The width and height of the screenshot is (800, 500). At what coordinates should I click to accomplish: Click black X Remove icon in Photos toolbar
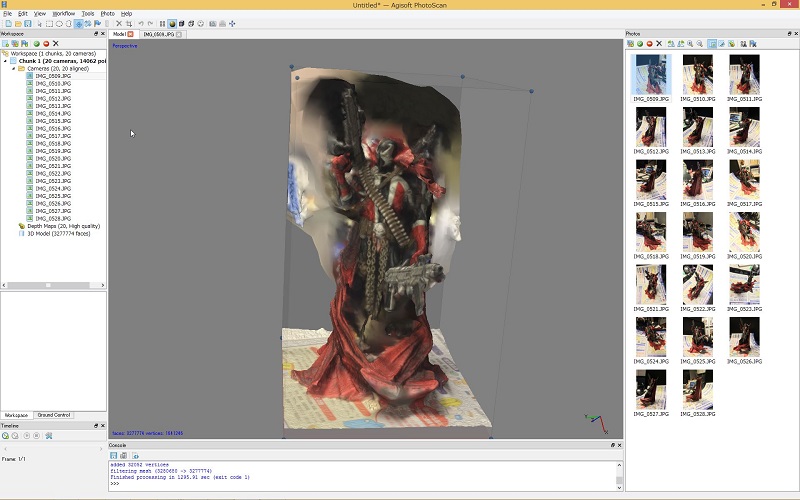(x=659, y=44)
